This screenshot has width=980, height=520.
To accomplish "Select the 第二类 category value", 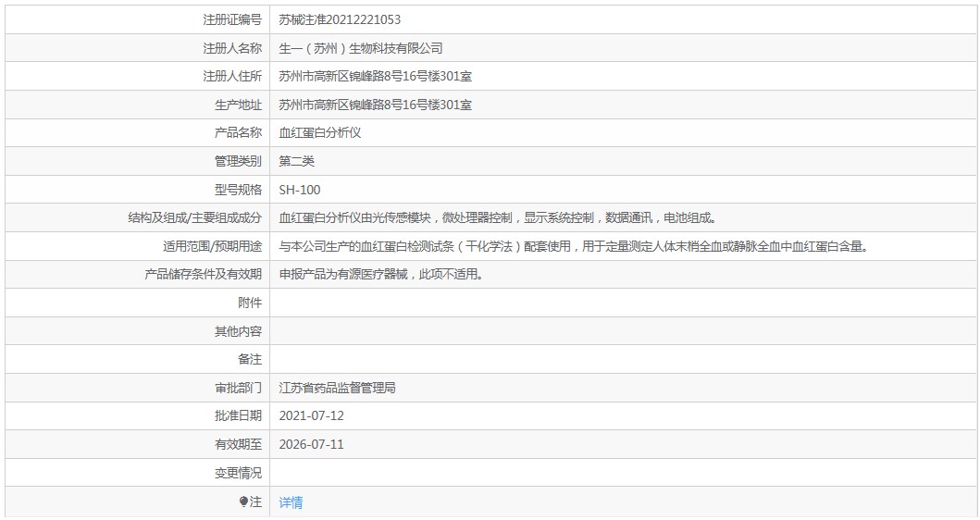I will pyautogui.click(x=296, y=161).
